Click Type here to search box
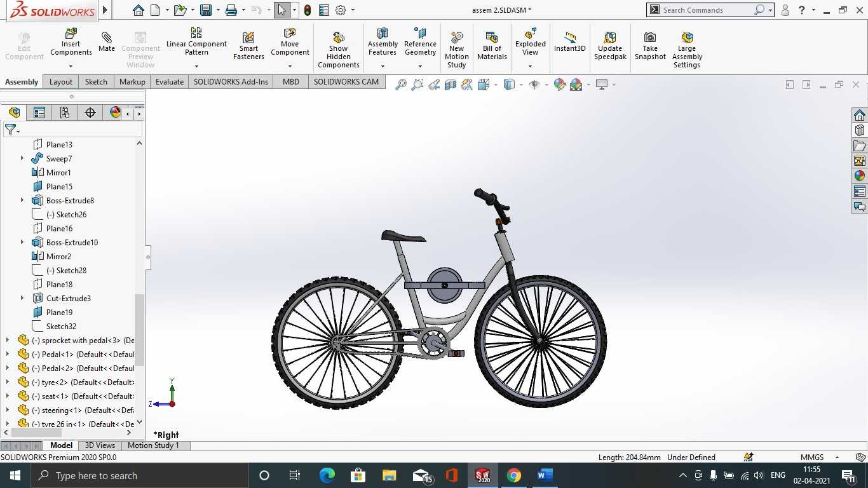This screenshot has width=868, height=488. tap(139, 475)
